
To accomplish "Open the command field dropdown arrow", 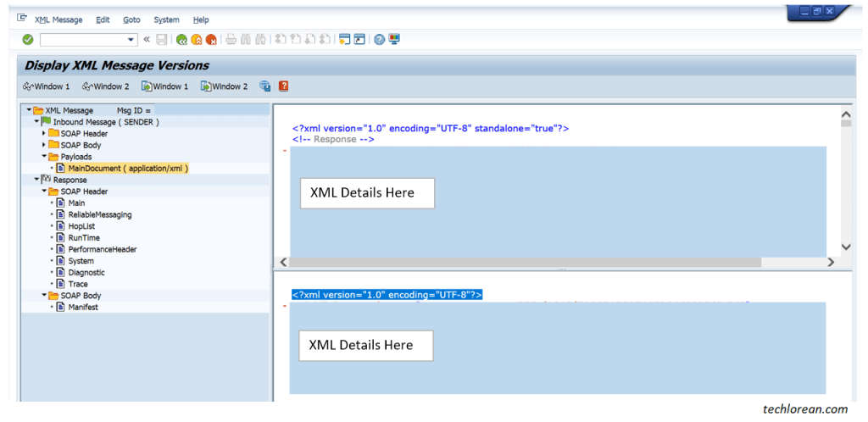I will 131,40.
